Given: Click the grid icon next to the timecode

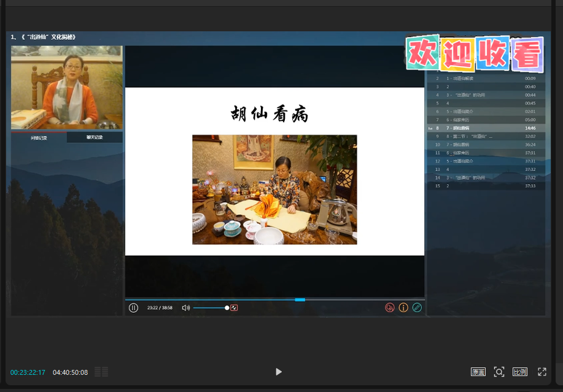Looking at the screenshot, I should click(102, 372).
